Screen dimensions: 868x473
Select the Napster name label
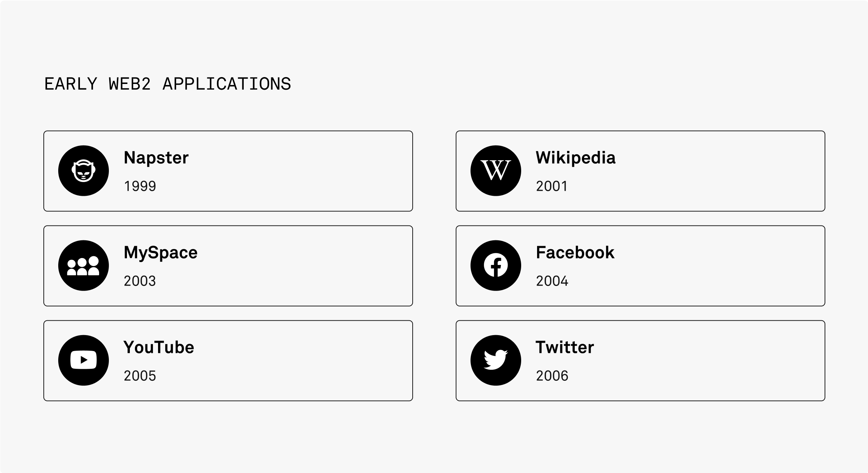coord(156,158)
